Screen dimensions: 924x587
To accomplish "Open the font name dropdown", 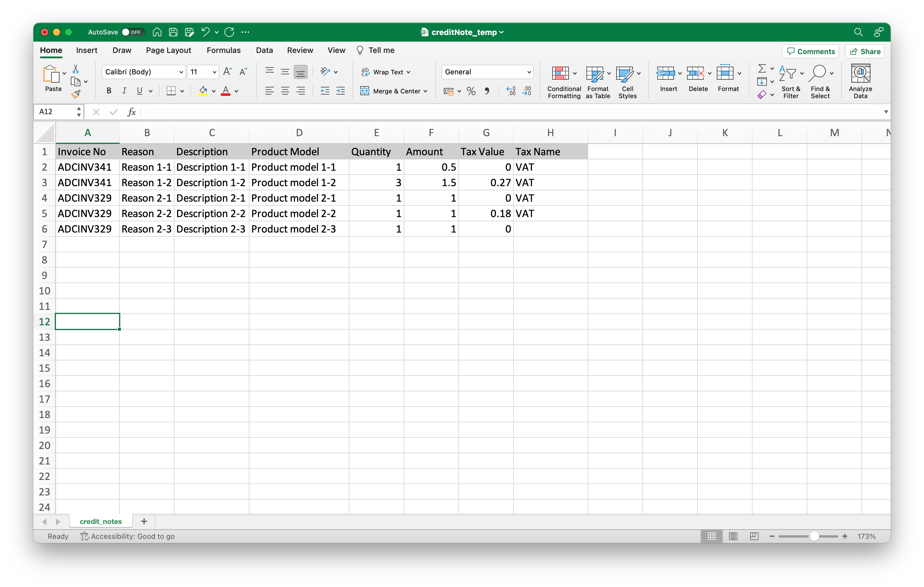I will pos(181,72).
